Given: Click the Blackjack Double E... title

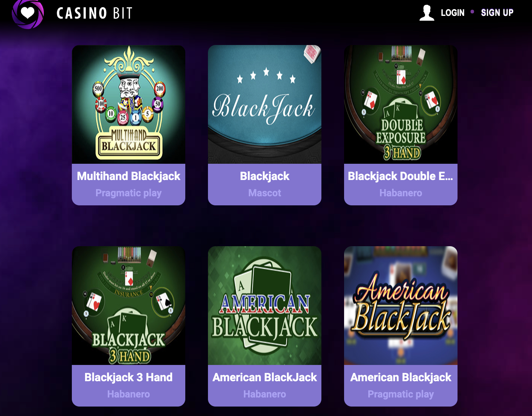Looking at the screenshot, I should (x=400, y=176).
